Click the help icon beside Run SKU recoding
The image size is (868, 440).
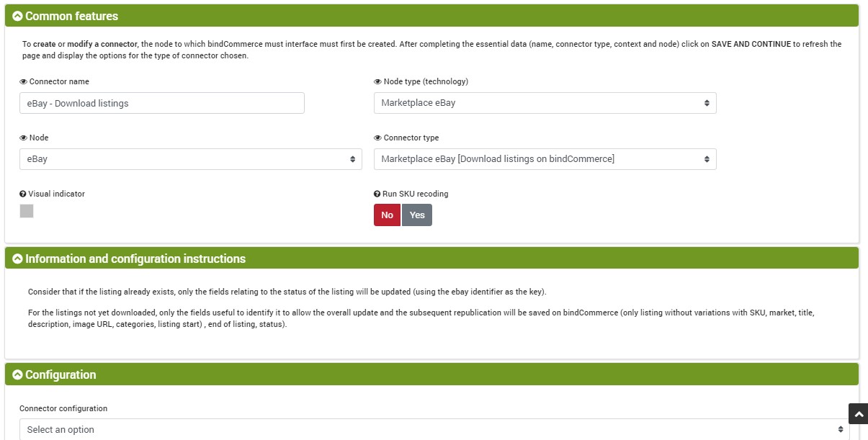377,194
